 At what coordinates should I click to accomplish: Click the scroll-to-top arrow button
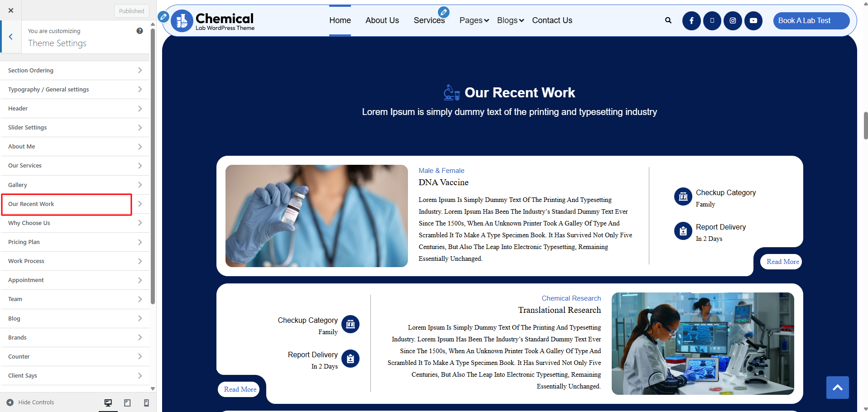coord(838,388)
